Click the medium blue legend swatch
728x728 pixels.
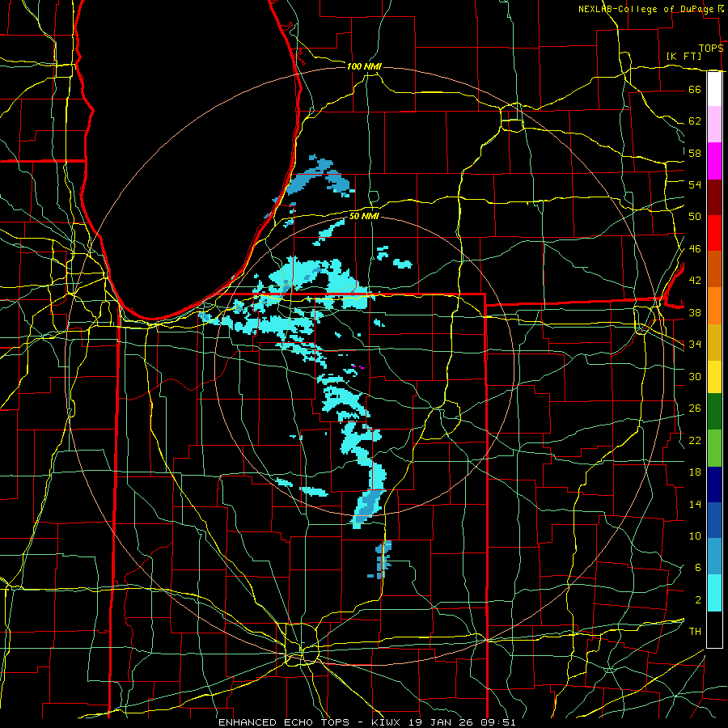click(x=714, y=520)
